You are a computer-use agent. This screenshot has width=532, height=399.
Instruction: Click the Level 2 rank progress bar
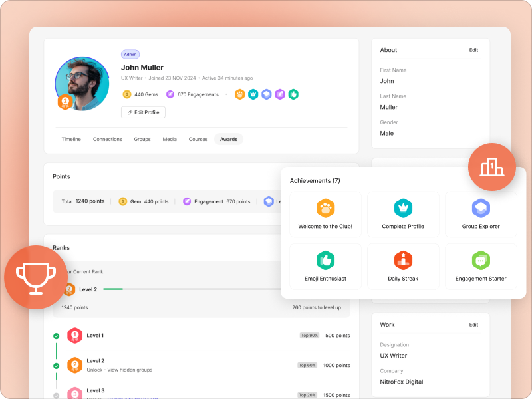tap(192, 289)
